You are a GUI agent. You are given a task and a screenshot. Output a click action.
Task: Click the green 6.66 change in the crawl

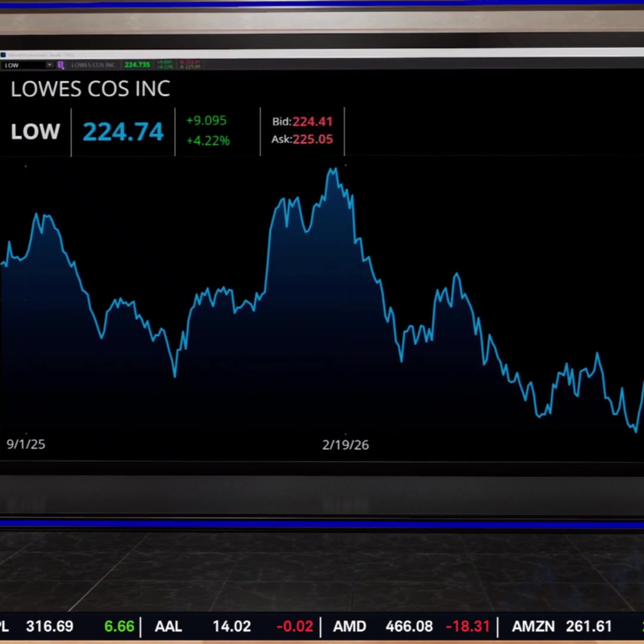pyautogui.click(x=119, y=626)
